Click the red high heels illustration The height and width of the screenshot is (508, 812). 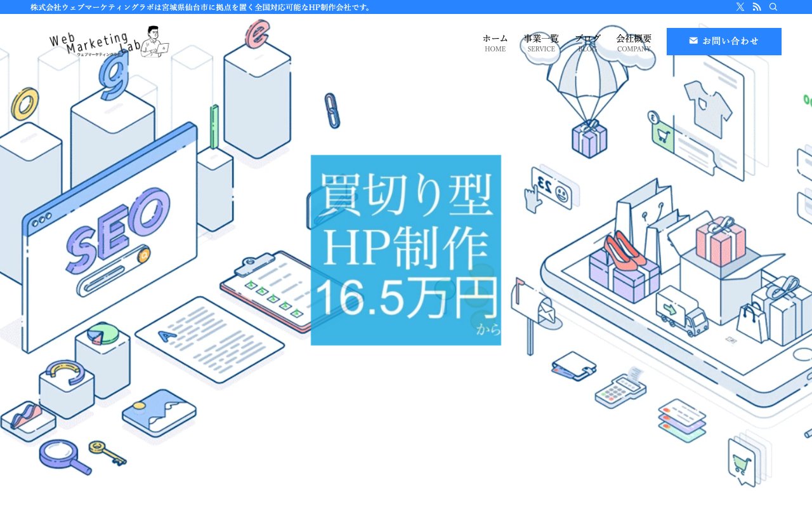click(x=625, y=251)
